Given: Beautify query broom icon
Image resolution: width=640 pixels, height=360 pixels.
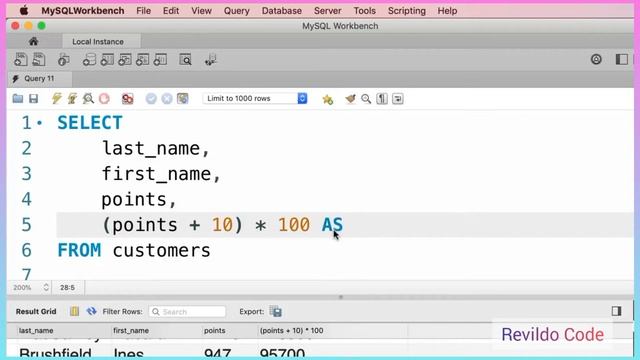Looking at the screenshot, I should point(350,99).
